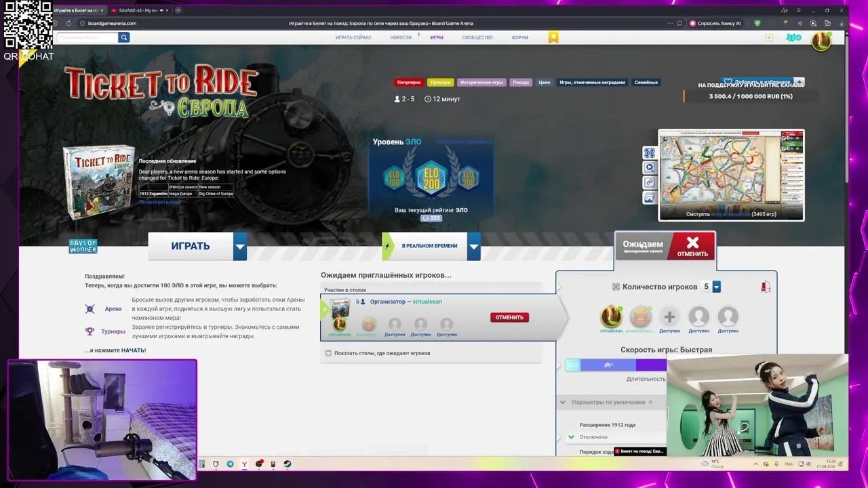The image size is (868, 488).
Task: Click the game map preview thumbnail
Action: [731, 175]
